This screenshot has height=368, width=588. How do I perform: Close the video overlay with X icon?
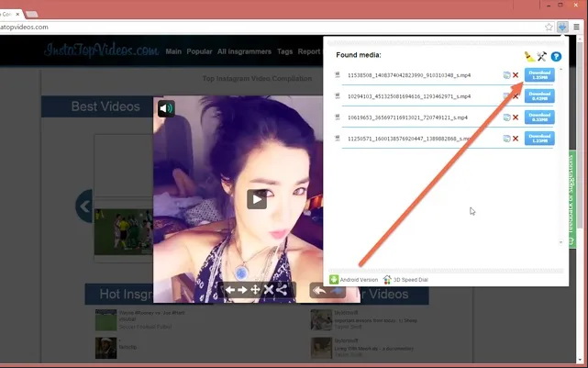[x=269, y=290]
